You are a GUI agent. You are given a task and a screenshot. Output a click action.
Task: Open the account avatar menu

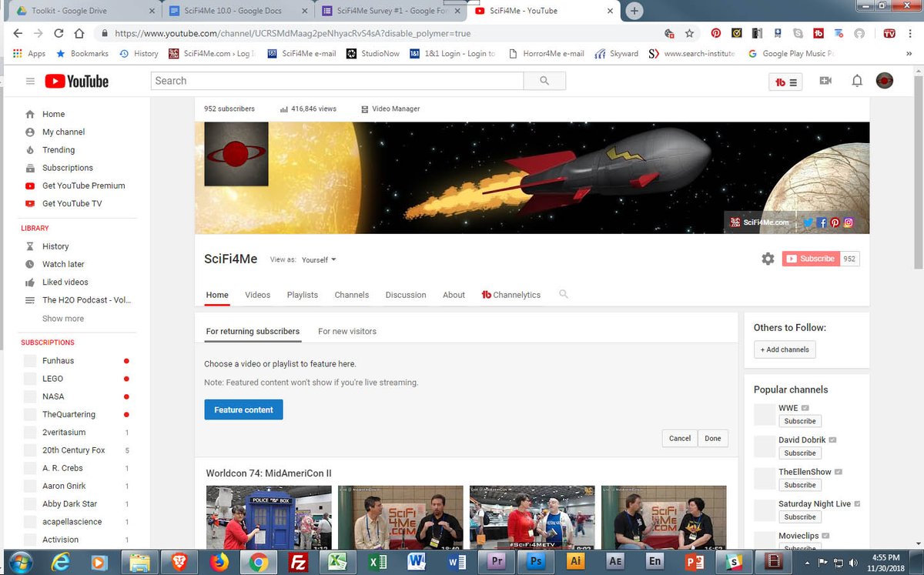[x=885, y=81]
